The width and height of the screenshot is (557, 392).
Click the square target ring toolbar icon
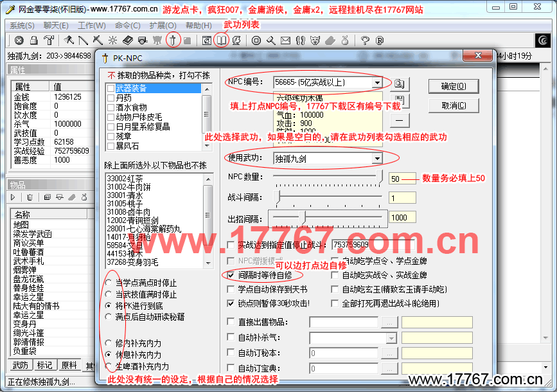256,40
